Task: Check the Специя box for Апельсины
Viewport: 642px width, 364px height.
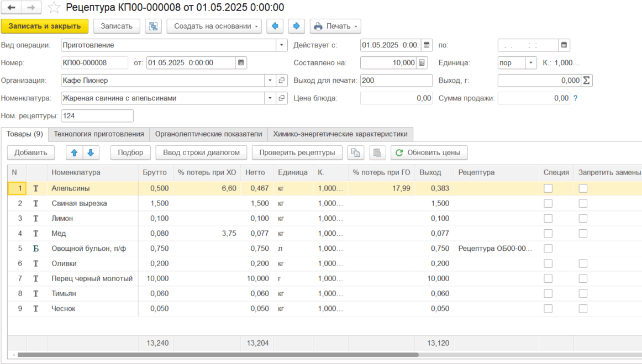Action: tap(548, 188)
